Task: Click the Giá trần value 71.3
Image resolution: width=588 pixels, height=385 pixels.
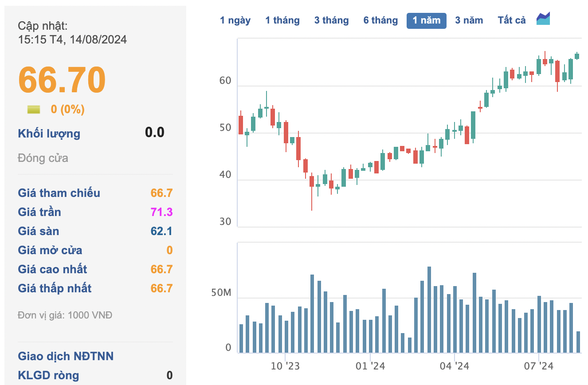Action: [x=162, y=212]
